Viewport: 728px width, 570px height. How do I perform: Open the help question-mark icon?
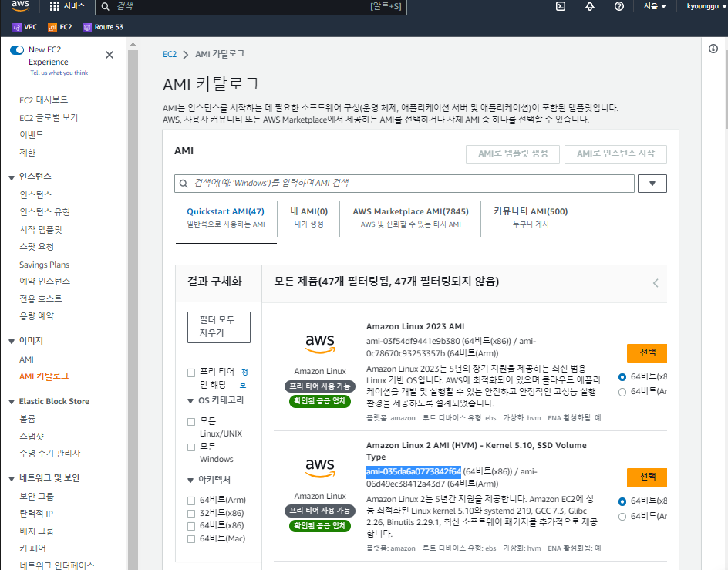tap(619, 6)
